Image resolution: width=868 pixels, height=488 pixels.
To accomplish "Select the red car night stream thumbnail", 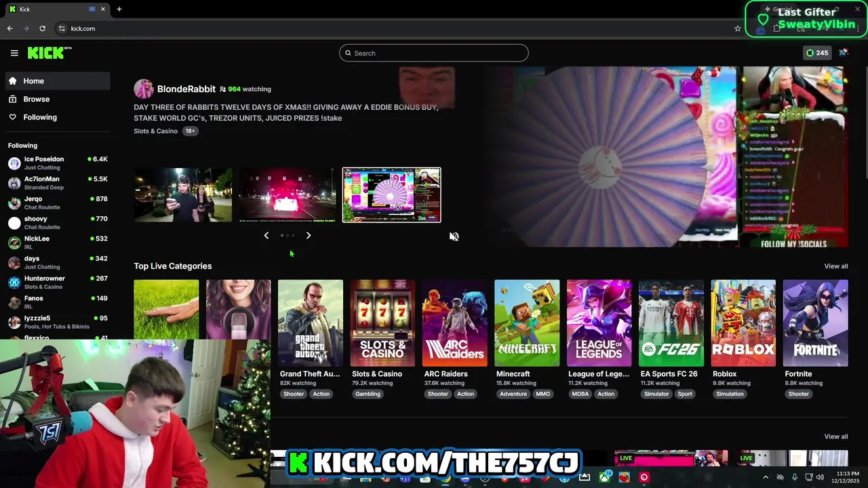I will (x=288, y=195).
